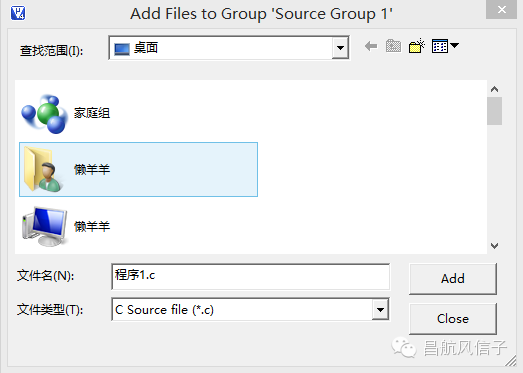Click the C Source file type combo box
Image resolution: width=523 pixels, height=373 pixels.
[250, 310]
